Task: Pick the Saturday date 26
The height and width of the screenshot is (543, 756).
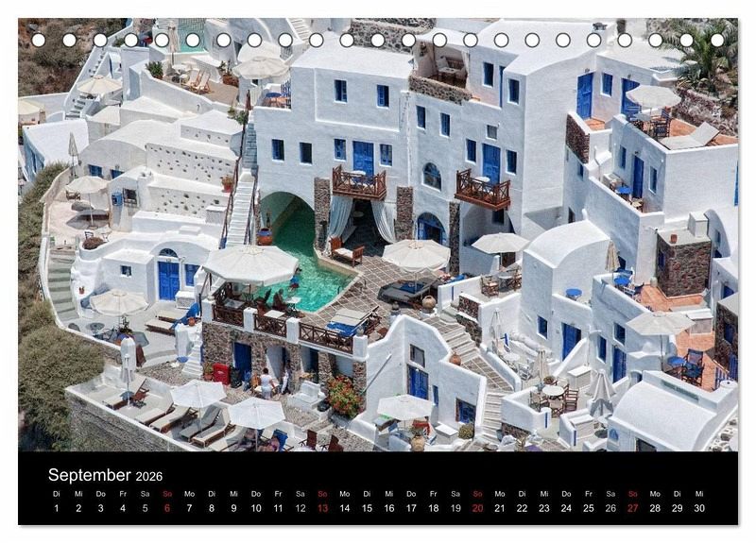Action: (610, 508)
